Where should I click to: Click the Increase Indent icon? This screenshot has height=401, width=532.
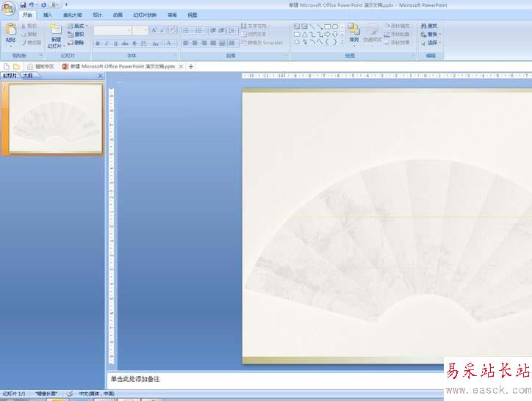(x=222, y=31)
